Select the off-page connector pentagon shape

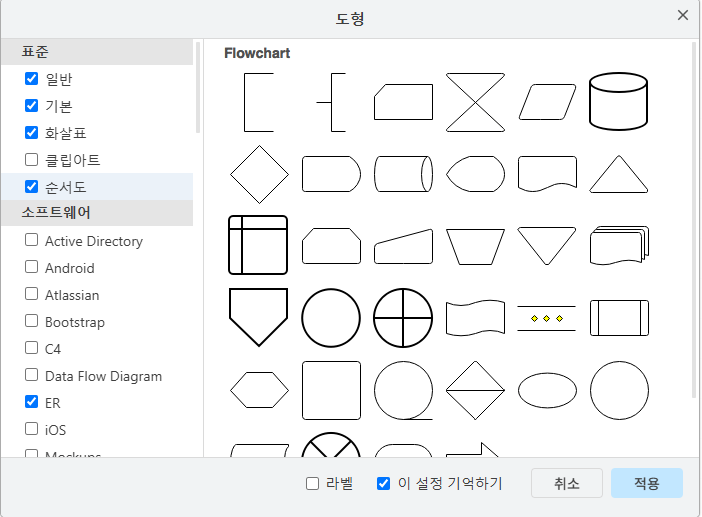point(258,317)
